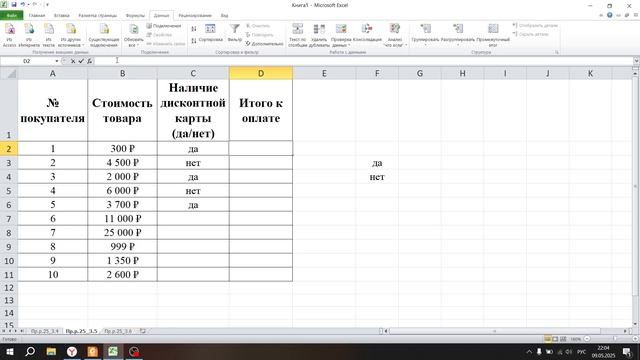Switch to sheet Пр.р.25_3.6
Screen dimensions: 640x360
coord(118,331)
